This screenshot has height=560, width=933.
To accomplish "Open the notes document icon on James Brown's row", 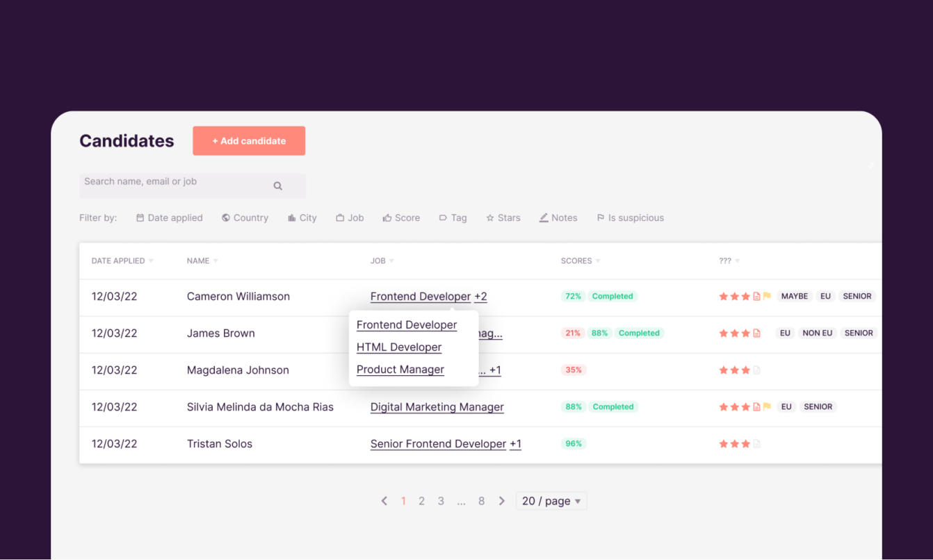I will coord(756,333).
